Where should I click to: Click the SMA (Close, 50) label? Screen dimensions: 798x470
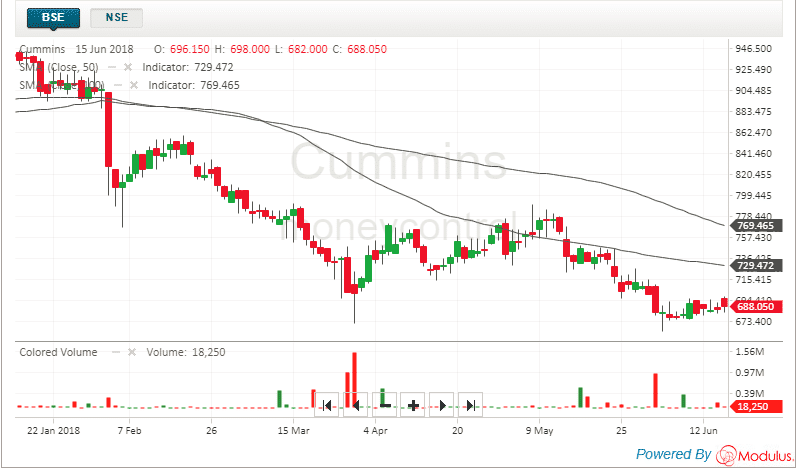[59, 67]
